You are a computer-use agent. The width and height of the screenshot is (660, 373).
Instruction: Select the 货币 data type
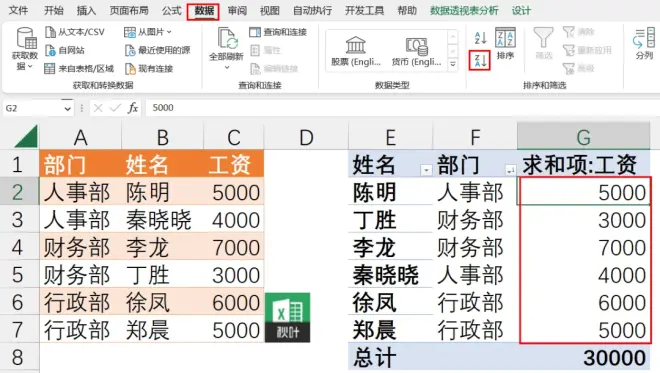pyautogui.click(x=416, y=51)
